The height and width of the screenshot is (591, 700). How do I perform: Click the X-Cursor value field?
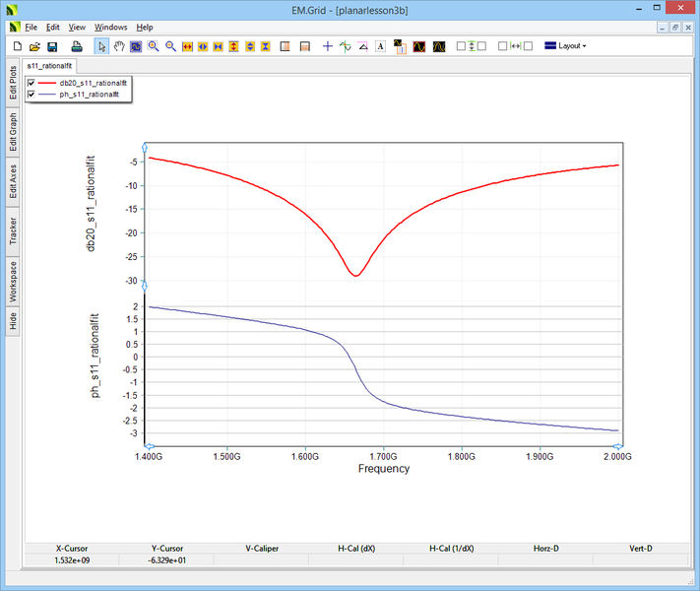71,559
